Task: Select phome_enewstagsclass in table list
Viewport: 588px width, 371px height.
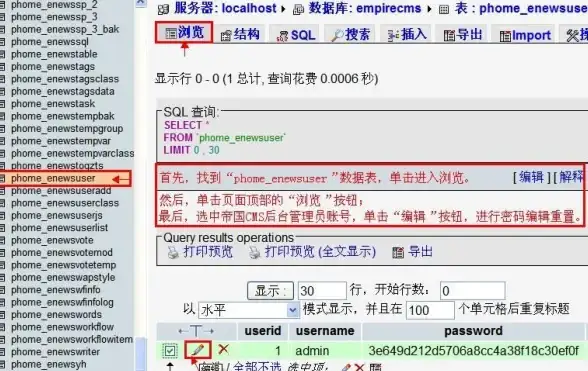Action: coord(65,79)
